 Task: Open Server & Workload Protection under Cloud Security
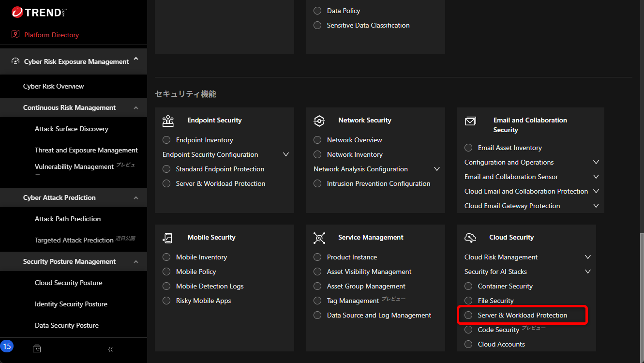point(522,315)
